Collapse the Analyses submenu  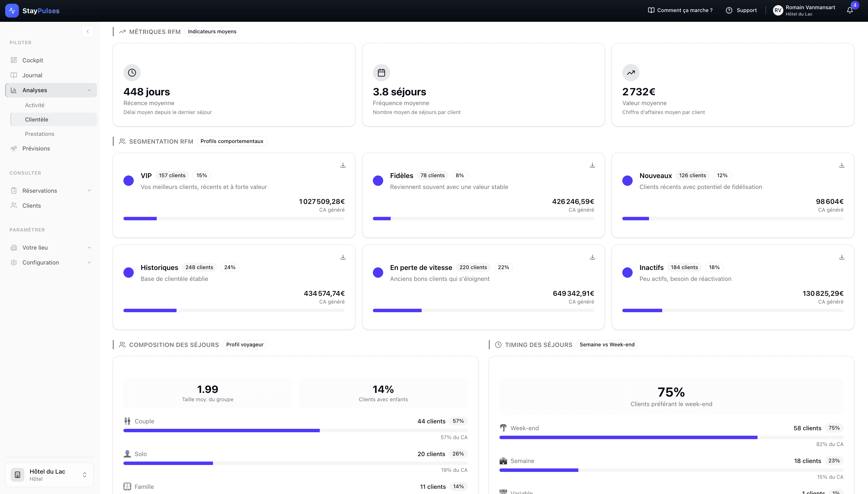pos(89,90)
